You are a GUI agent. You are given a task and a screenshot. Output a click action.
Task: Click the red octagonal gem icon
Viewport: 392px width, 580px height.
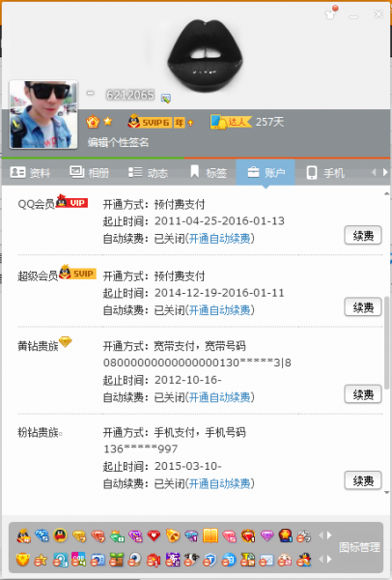(x=248, y=536)
